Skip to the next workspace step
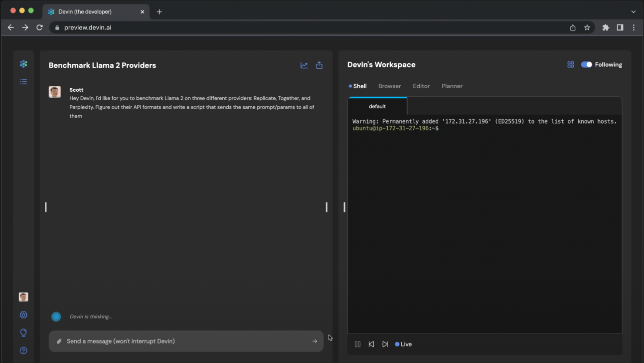Viewport: 644px width, 363px height. 385,344
